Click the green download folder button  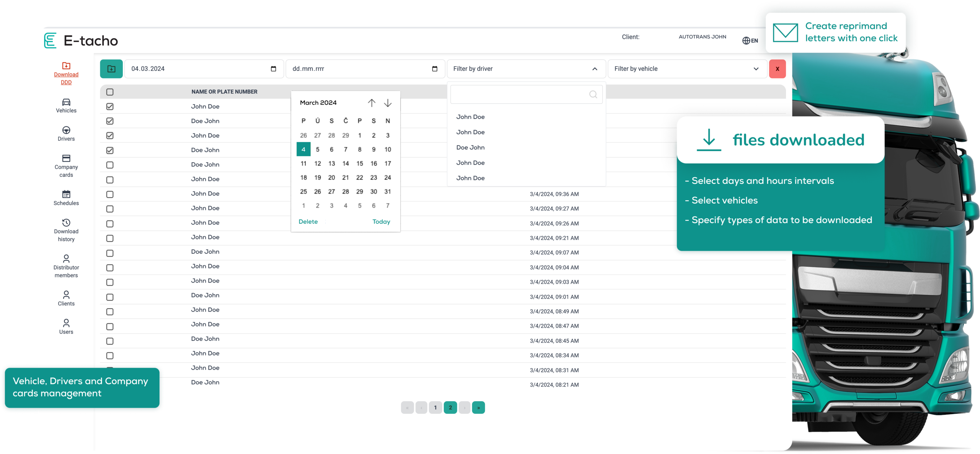click(x=111, y=69)
